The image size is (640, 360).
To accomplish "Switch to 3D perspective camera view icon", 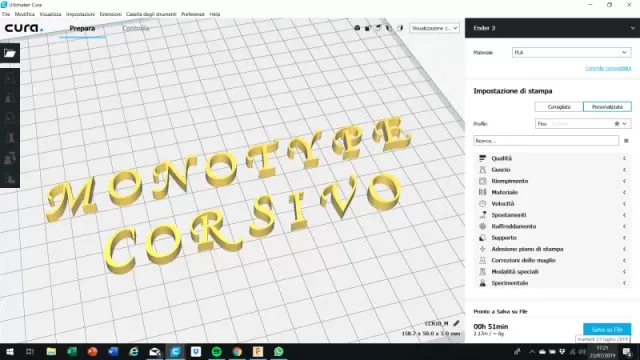I will click(x=357, y=28).
